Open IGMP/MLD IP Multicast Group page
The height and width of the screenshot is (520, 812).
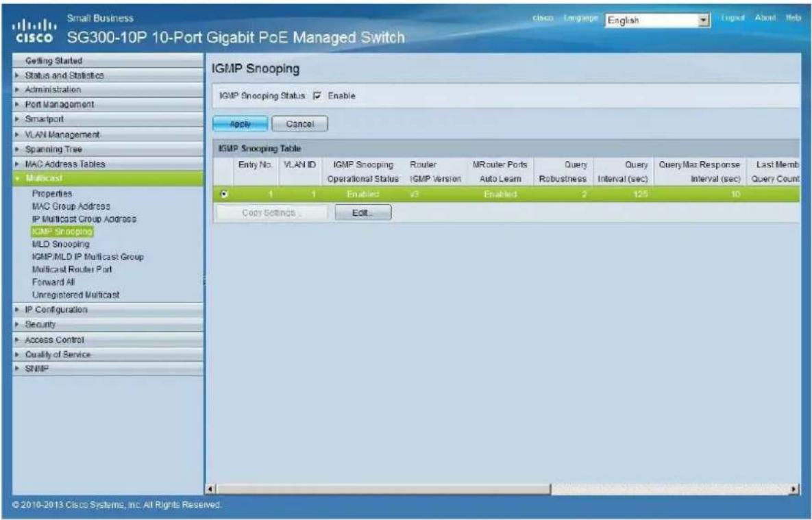pos(88,257)
